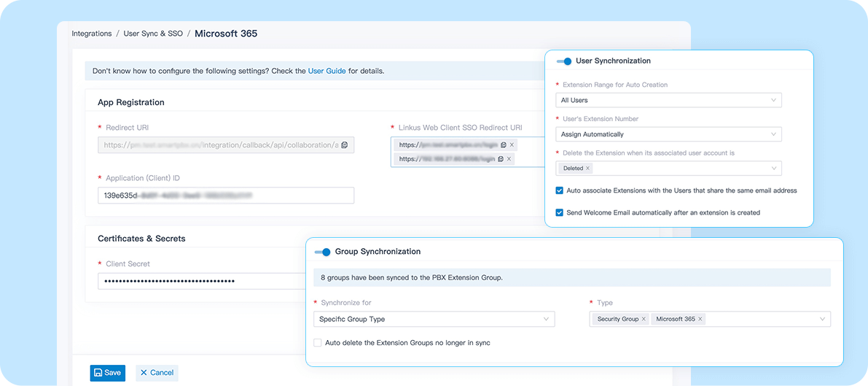This screenshot has height=386, width=868.
Task: Click the Redirect URI field
Action: (x=226, y=144)
